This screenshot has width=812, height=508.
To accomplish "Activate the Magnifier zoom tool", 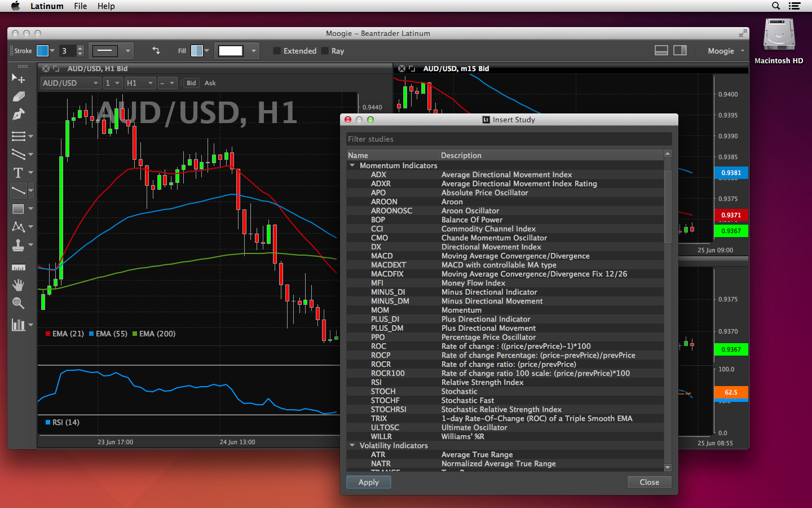I will [x=19, y=304].
